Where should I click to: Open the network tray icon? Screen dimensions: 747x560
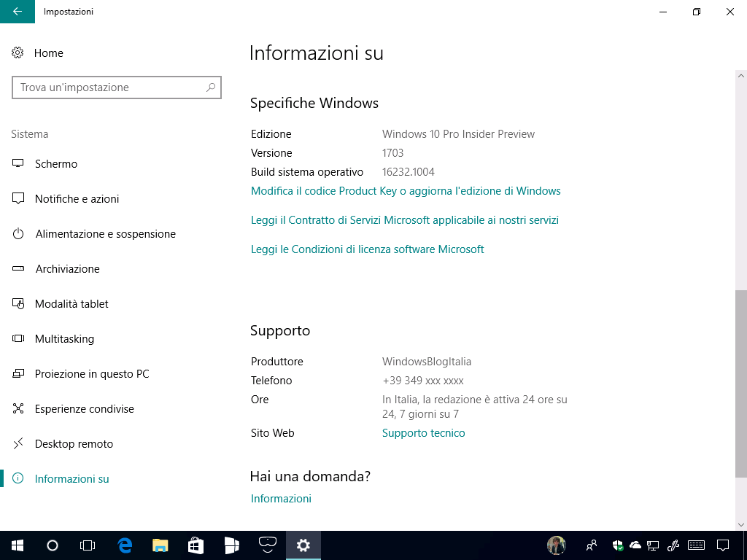(653, 545)
